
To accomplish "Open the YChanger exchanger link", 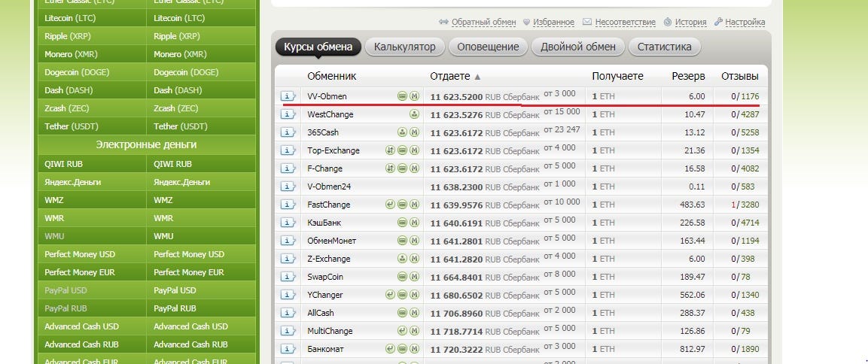I will point(325,295).
